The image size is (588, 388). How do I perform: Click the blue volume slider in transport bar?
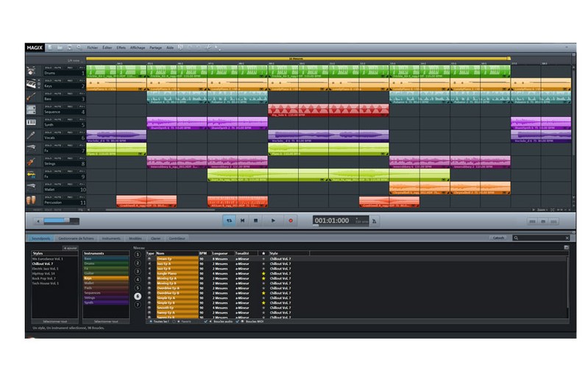coord(62,221)
